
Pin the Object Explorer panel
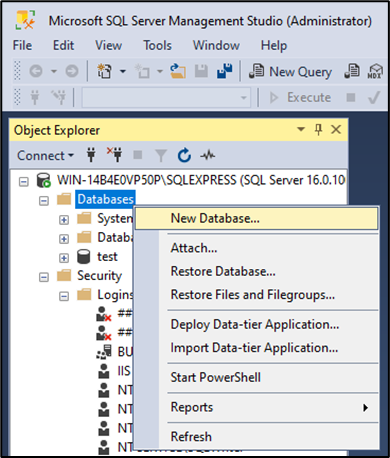pos(318,129)
